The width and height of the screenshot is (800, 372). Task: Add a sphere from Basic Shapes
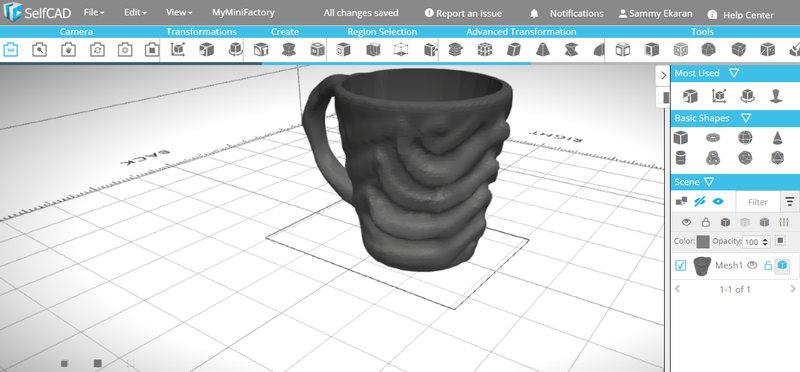pos(745,137)
